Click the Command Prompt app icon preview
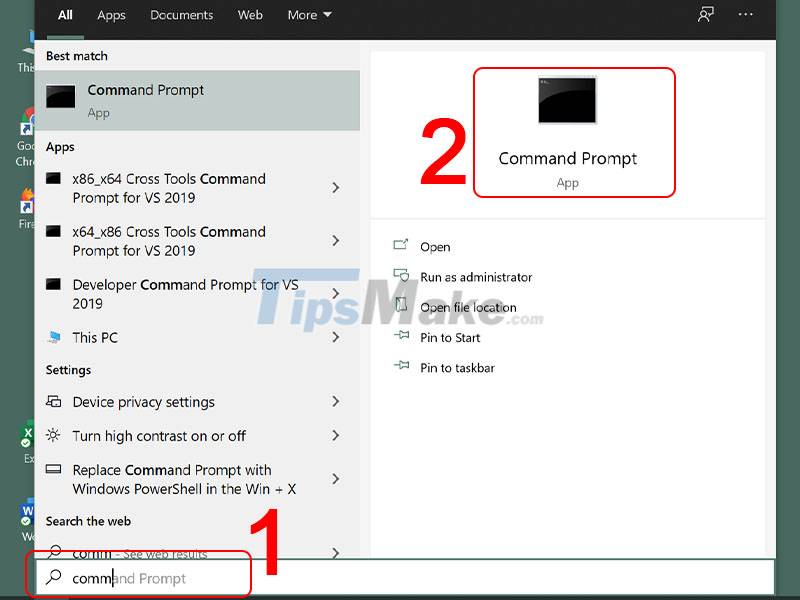 [567, 100]
